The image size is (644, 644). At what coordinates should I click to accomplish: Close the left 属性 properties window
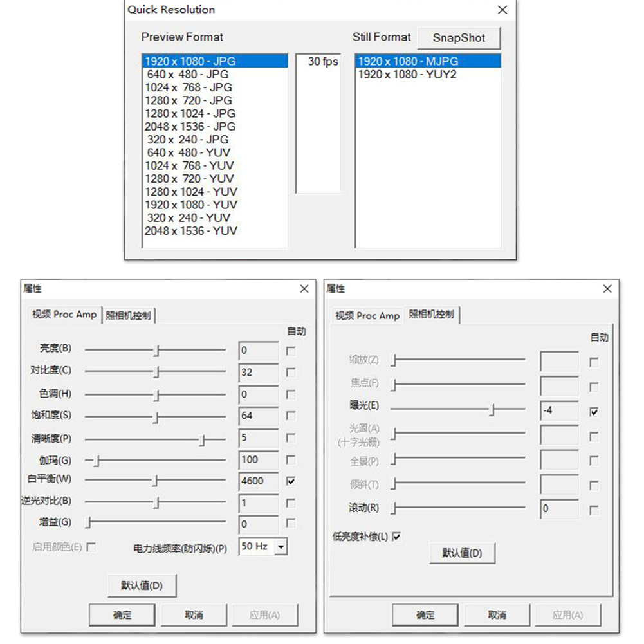point(304,289)
